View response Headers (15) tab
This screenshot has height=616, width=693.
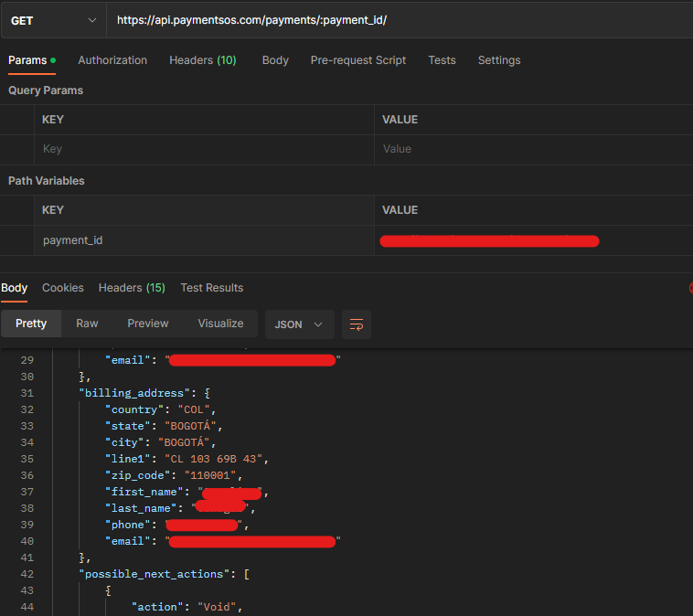pyautogui.click(x=132, y=288)
